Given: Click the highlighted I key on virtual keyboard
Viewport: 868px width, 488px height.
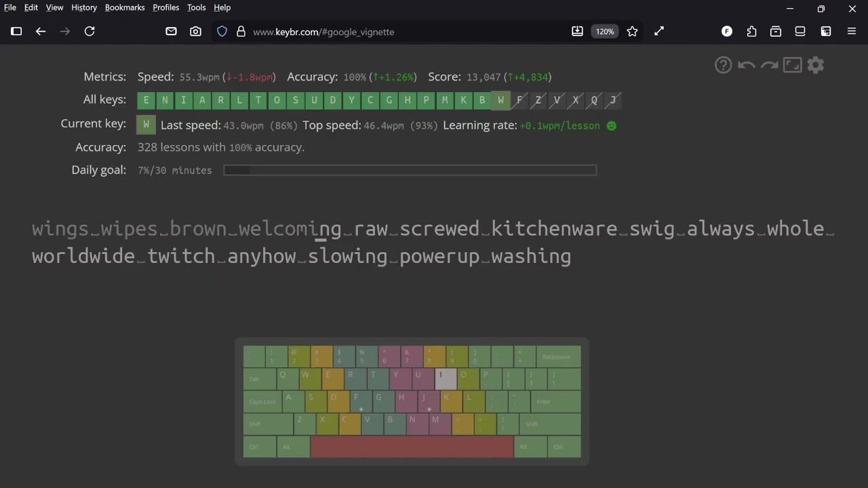Looking at the screenshot, I should [445, 379].
